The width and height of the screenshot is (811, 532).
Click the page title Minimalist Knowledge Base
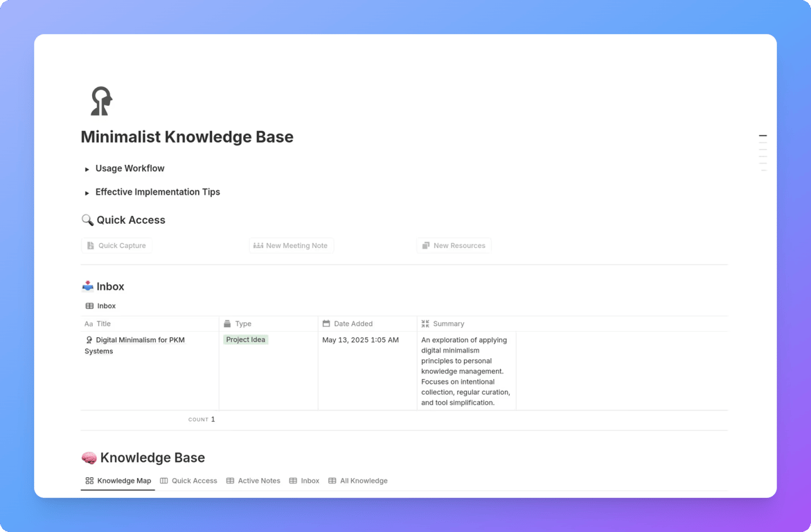[x=187, y=136]
